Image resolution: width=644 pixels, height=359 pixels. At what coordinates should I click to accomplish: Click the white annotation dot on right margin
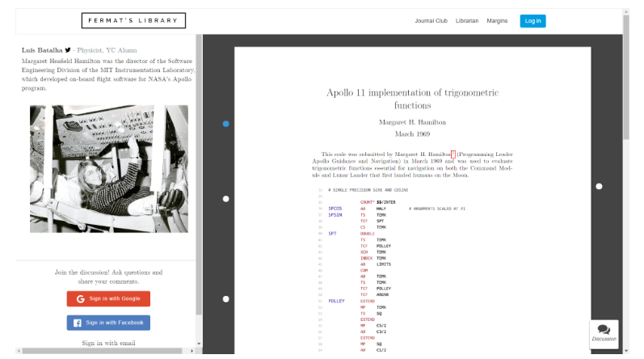coord(599,187)
